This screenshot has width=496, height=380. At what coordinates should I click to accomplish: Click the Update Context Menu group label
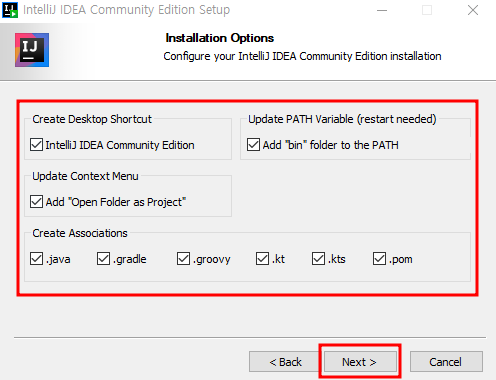click(x=85, y=176)
